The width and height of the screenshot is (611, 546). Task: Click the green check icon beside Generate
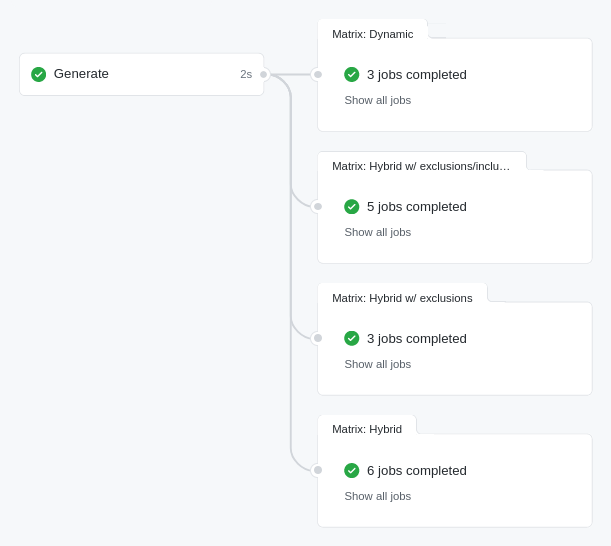(39, 74)
